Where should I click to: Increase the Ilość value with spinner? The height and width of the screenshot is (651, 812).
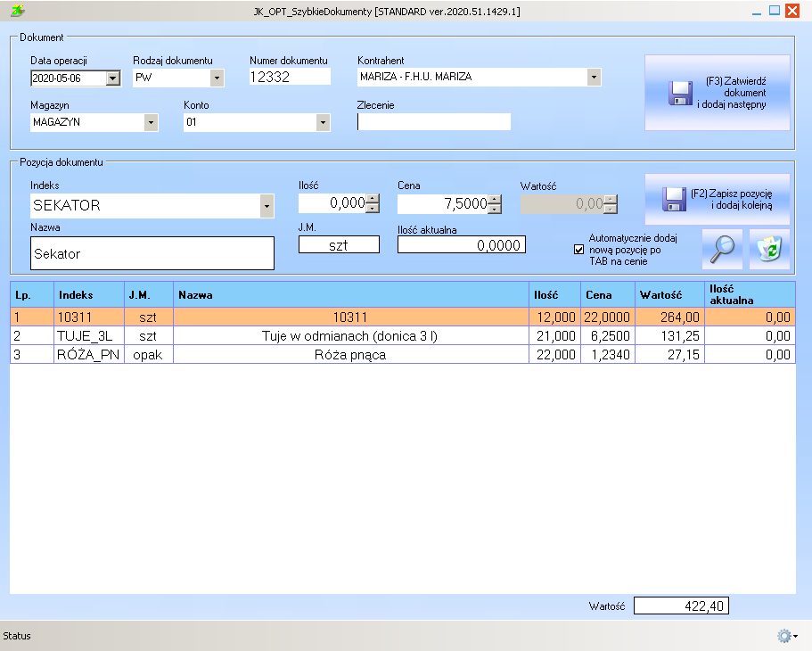(x=373, y=199)
